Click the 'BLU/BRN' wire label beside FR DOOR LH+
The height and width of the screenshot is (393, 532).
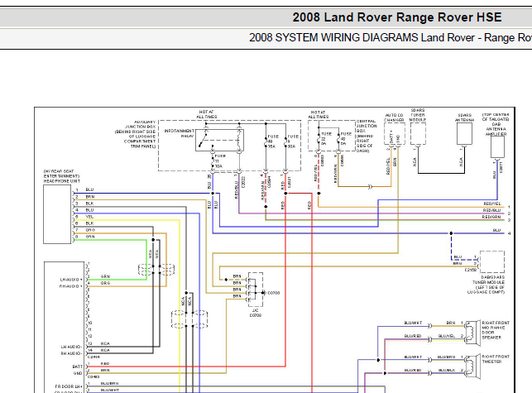click(x=109, y=384)
